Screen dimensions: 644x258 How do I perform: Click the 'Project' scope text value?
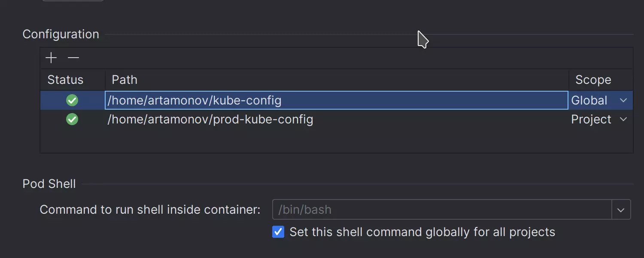591,119
